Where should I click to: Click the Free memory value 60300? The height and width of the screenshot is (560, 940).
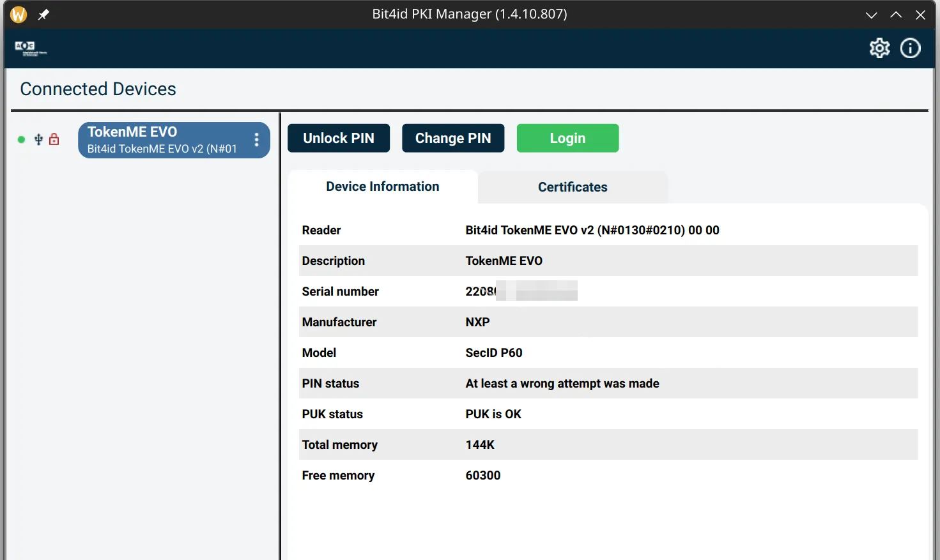click(483, 475)
